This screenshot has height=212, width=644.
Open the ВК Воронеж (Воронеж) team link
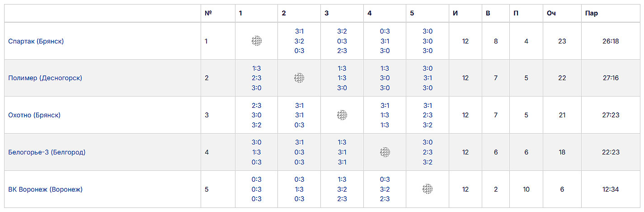click(46, 189)
